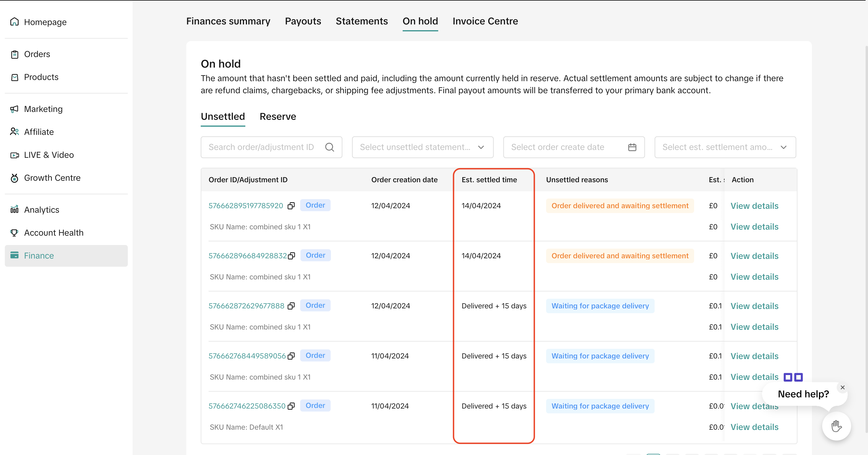Open the Invoice Centre tab
The image size is (868, 455).
[x=485, y=21]
